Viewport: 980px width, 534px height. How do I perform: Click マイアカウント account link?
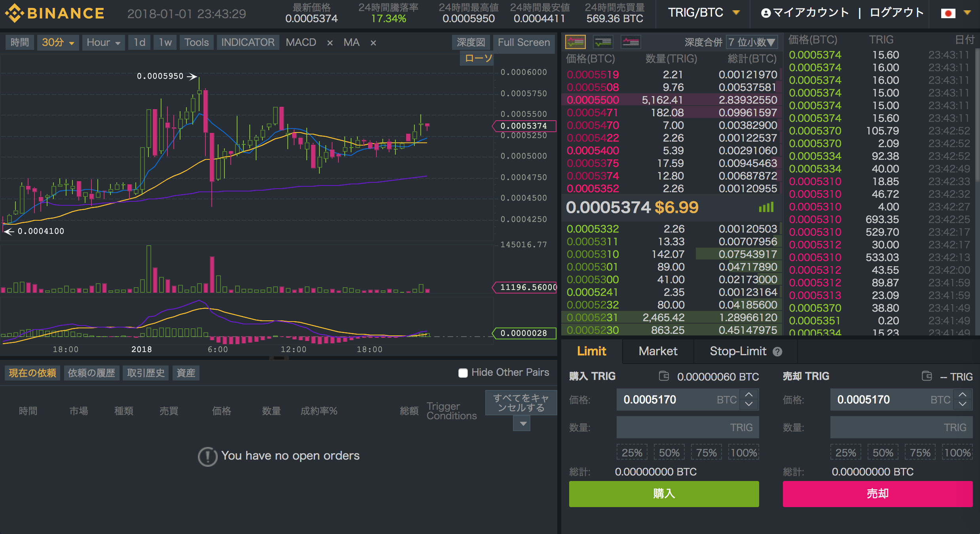[811, 13]
